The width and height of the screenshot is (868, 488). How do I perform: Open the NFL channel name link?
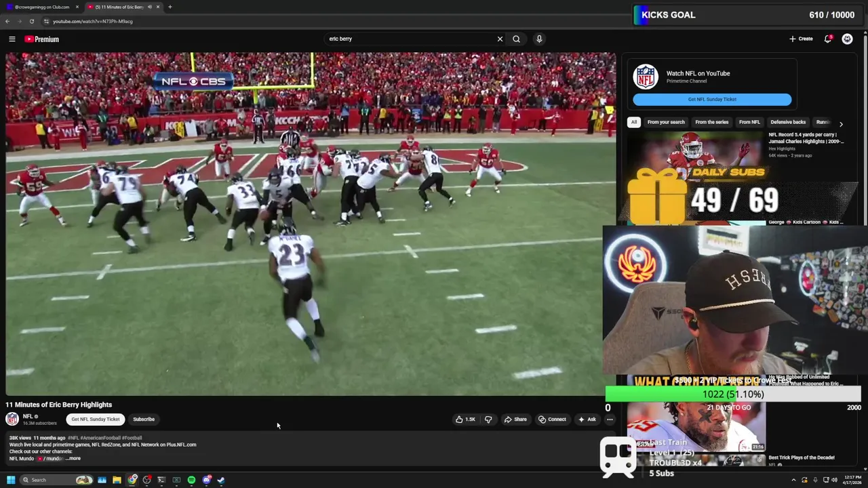point(28,416)
